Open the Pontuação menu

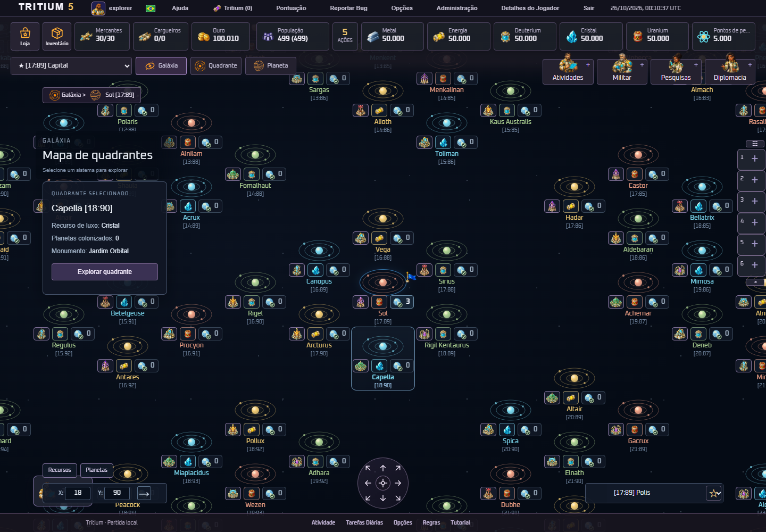[x=291, y=8]
